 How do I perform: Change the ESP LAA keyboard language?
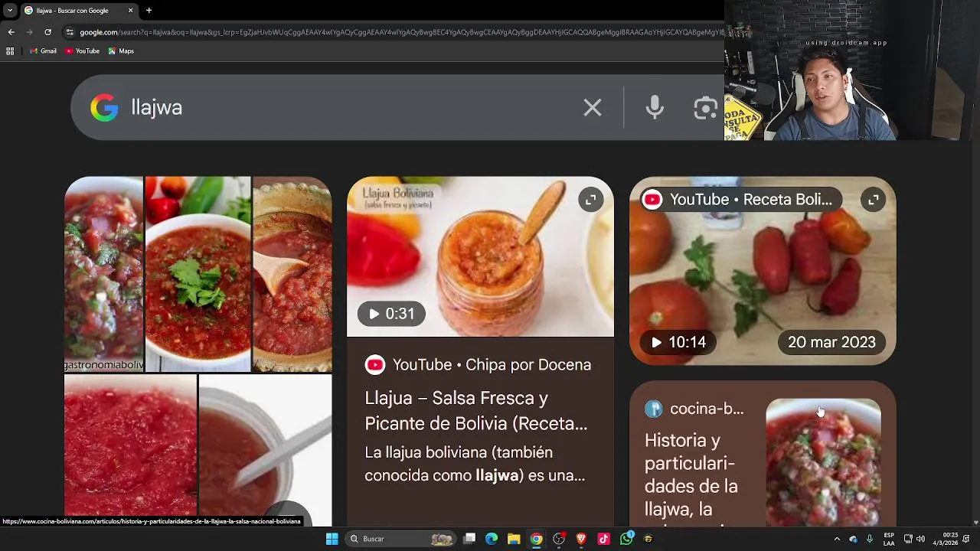(x=889, y=539)
